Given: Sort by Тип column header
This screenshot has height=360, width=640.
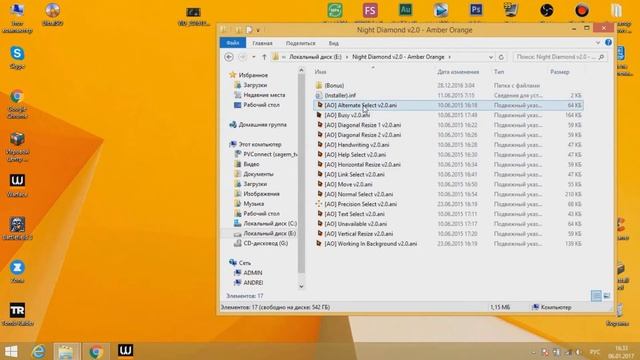Looking at the screenshot, I should 499,72.
